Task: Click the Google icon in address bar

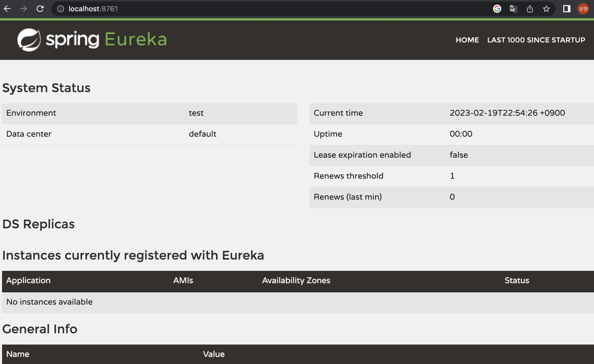Action: [497, 9]
